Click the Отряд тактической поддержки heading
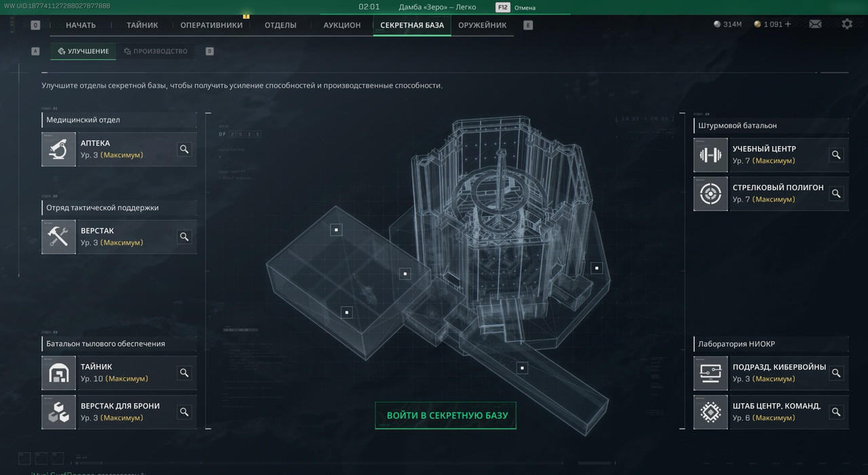Image resolution: width=868 pixels, height=475 pixels. tap(102, 208)
